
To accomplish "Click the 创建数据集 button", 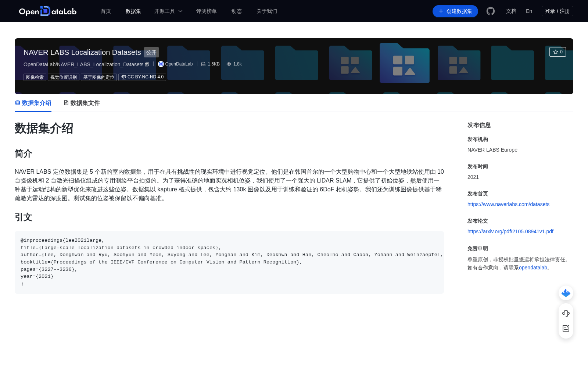I will click(x=455, y=11).
